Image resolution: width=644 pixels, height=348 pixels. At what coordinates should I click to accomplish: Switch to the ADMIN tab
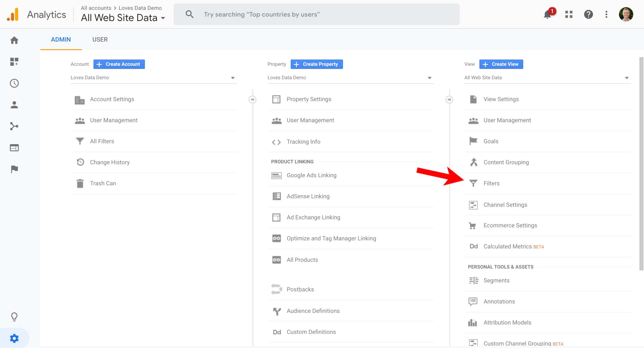pos(61,39)
